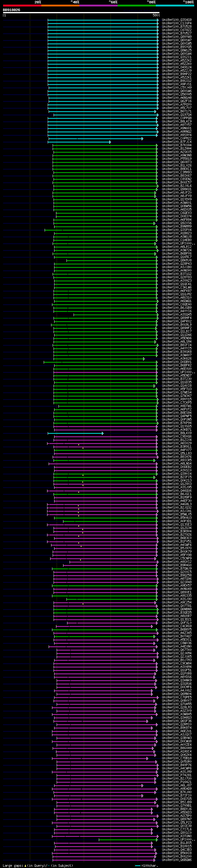Click the red 20% identity legend segment
Screen dimensions: 197x868
[x=22, y=6]
